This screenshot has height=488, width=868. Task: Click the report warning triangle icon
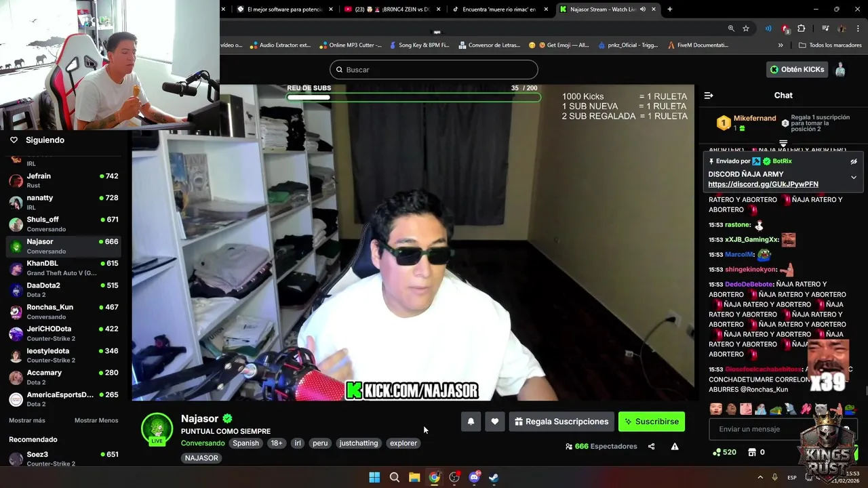click(x=675, y=447)
